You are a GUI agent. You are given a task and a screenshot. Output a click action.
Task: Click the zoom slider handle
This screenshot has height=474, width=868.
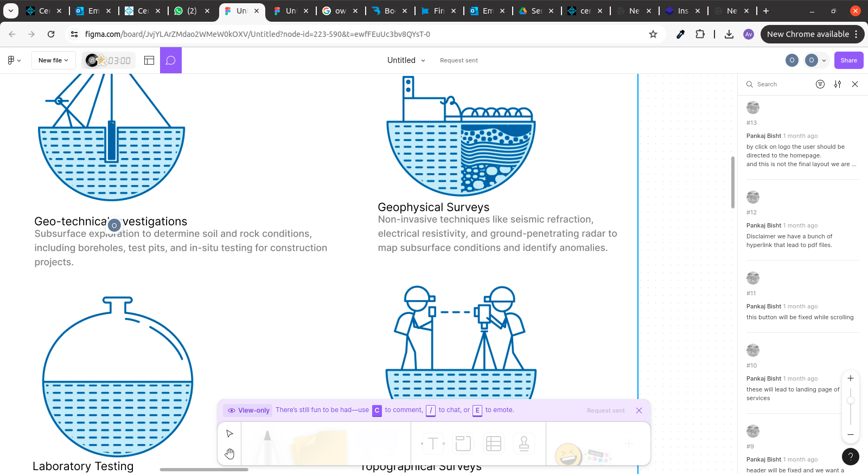[851, 401]
